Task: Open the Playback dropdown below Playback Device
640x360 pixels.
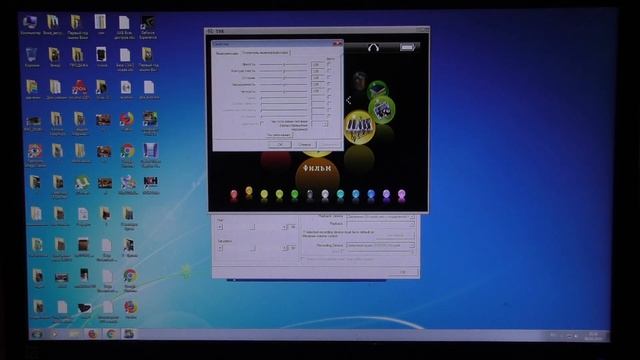Action: point(381,224)
